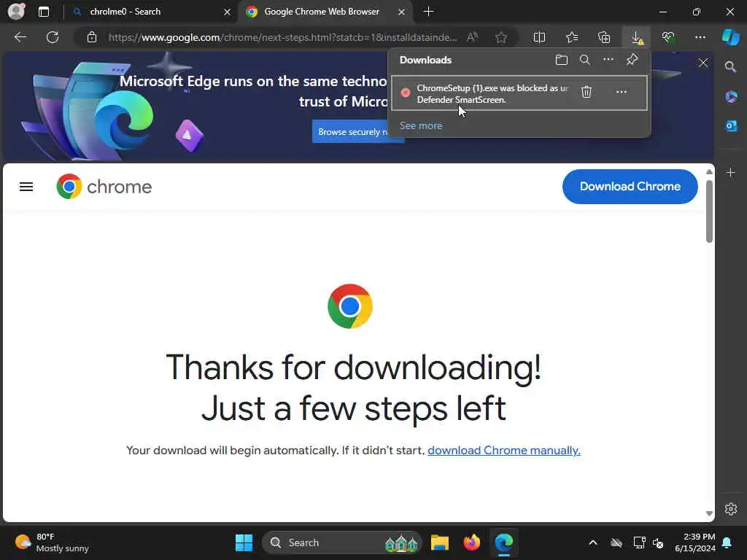Dismiss the Microsoft Edge banner
The image size is (747, 560).
(703, 63)
